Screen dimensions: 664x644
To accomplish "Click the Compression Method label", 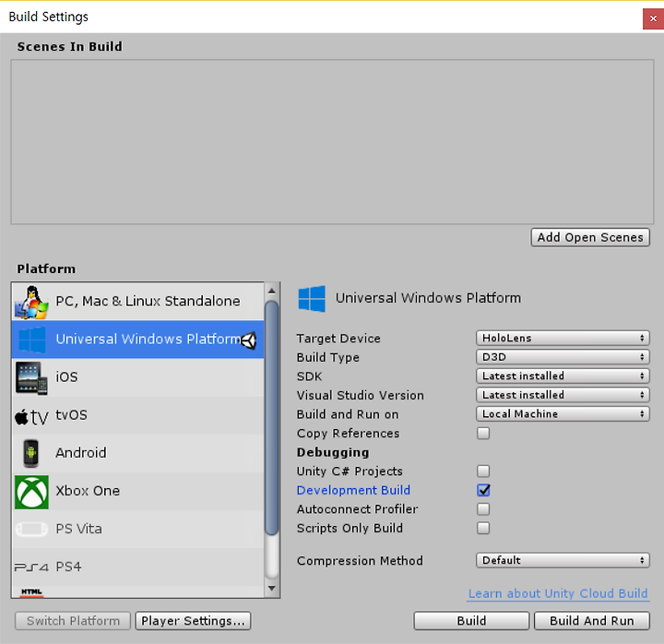I will (x=360, y=561).
